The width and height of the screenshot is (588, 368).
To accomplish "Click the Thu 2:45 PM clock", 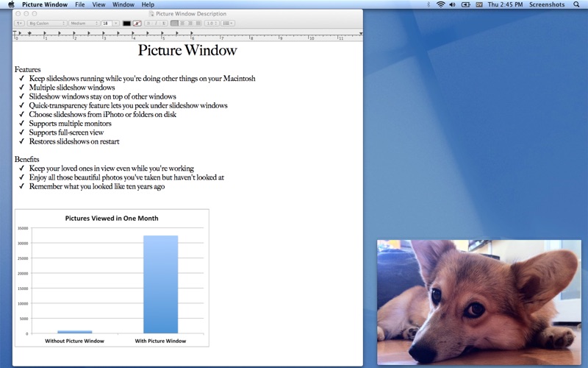I will pos(505,4).
